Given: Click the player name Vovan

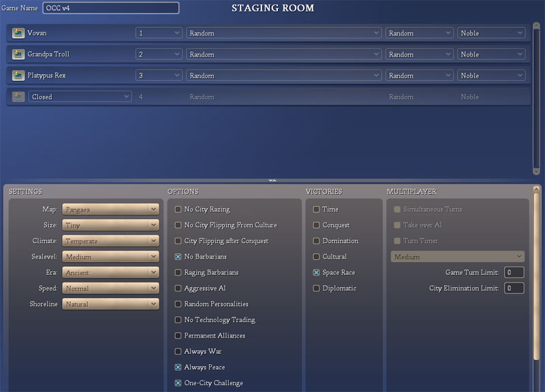Looking at the screenshot, I should pyautogui.click(x=37, y=33).
